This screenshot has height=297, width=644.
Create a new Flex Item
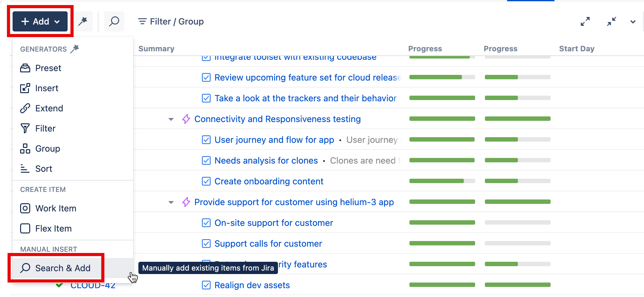(x=53, y=228)
